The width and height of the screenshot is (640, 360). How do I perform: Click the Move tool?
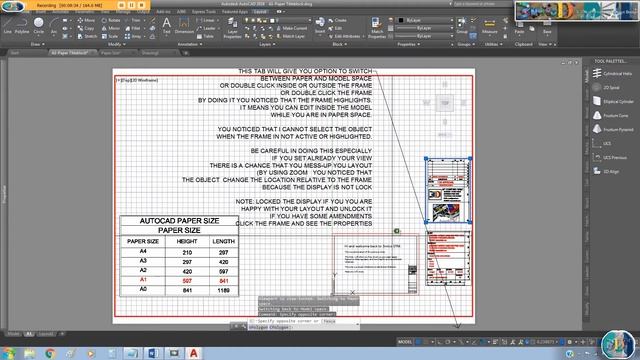(86, 20)
